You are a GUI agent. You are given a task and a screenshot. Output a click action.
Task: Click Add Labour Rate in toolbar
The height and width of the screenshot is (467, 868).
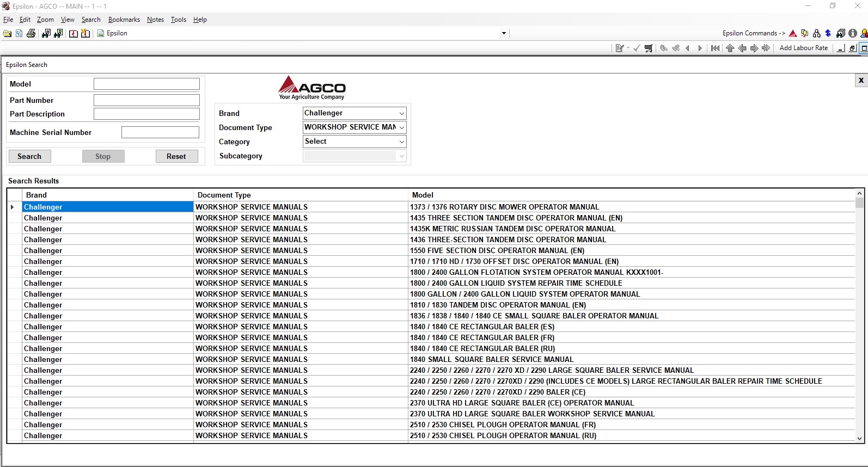pyautogui.click(x=804, y=48)
